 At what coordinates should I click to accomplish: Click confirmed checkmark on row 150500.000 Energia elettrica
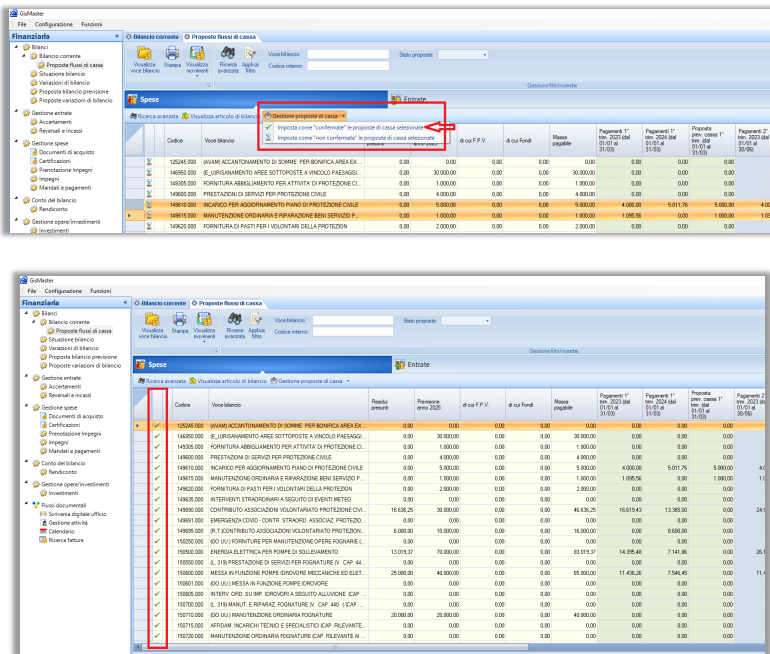156,551
